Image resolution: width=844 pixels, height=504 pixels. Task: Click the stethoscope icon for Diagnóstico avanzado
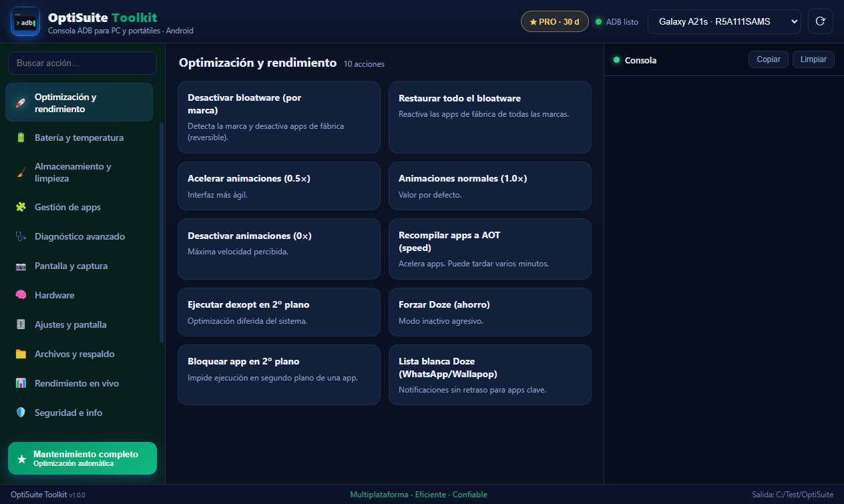coord(21,236)
